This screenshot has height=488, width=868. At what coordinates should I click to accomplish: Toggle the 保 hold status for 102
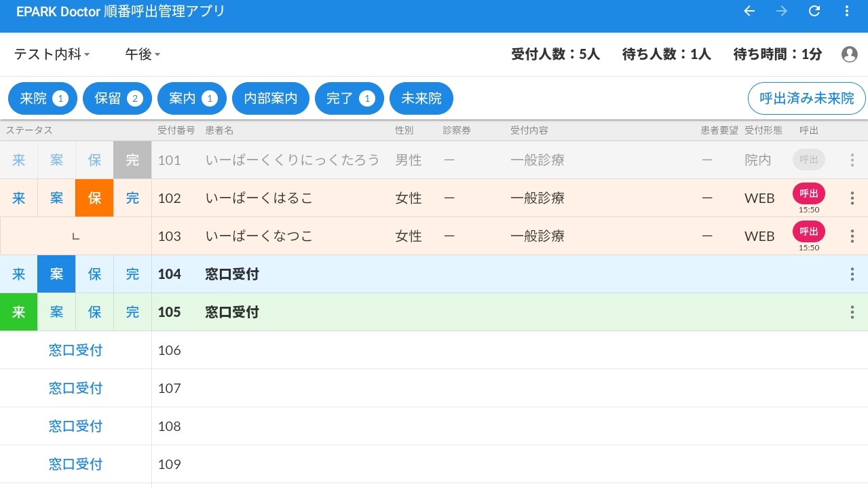click(94, 198)
